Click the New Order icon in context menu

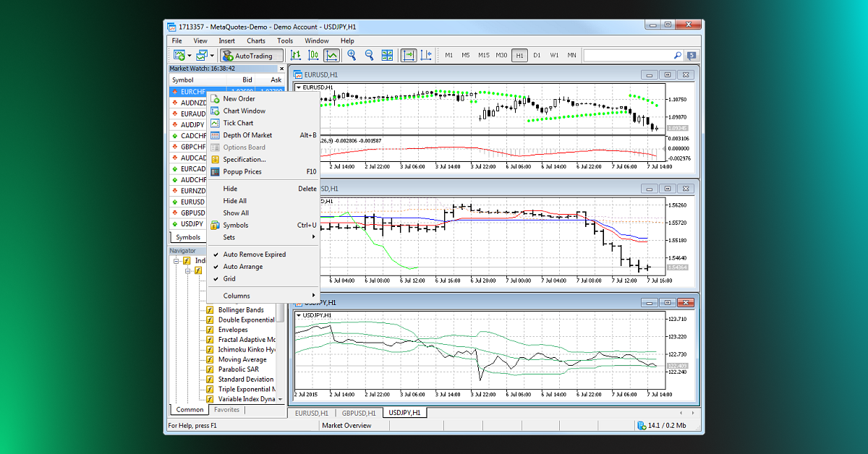point(215,99)
